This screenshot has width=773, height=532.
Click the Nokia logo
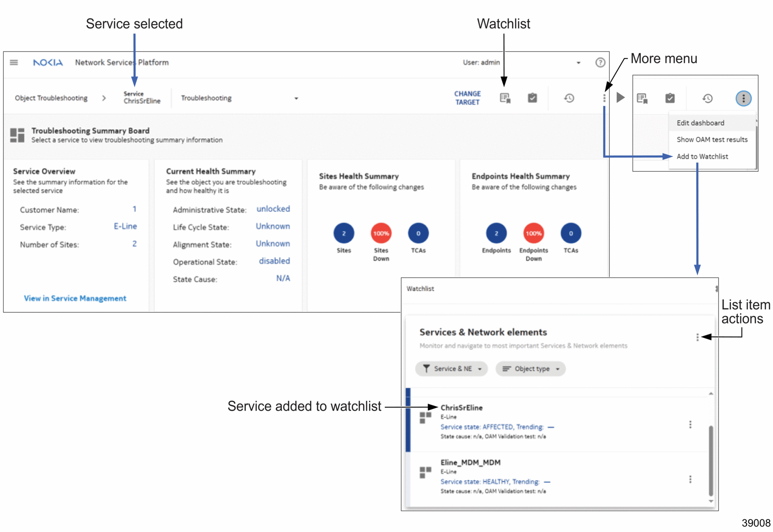pos(48,63)
